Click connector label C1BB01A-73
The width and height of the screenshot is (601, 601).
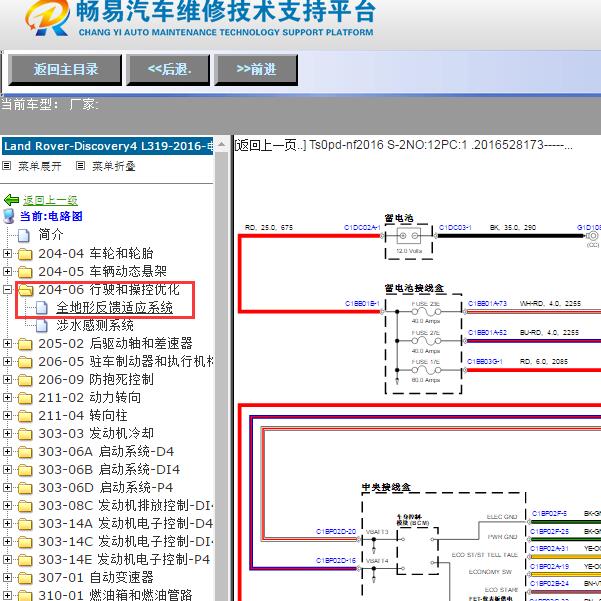487,304
